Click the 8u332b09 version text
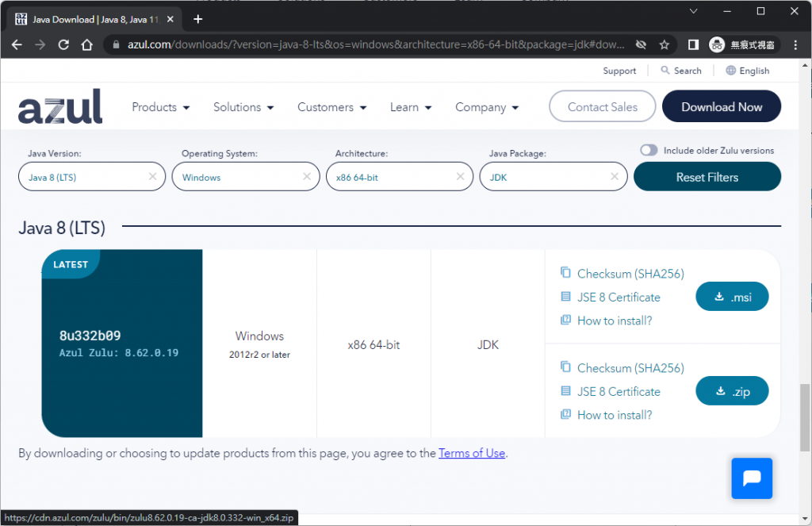 coord(90,336)
